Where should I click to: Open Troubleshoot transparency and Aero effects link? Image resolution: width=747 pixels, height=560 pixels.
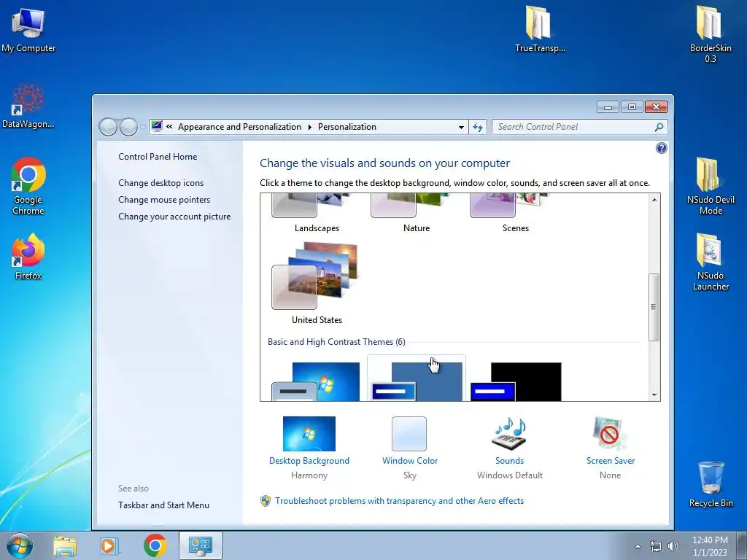coord(399,501)
